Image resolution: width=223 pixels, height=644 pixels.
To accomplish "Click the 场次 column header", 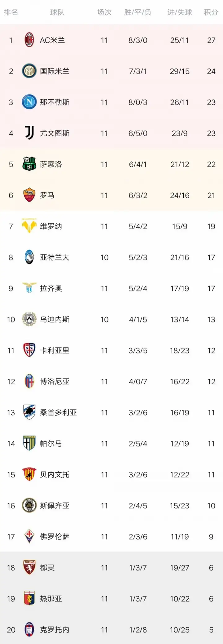I will coord(104,12).
